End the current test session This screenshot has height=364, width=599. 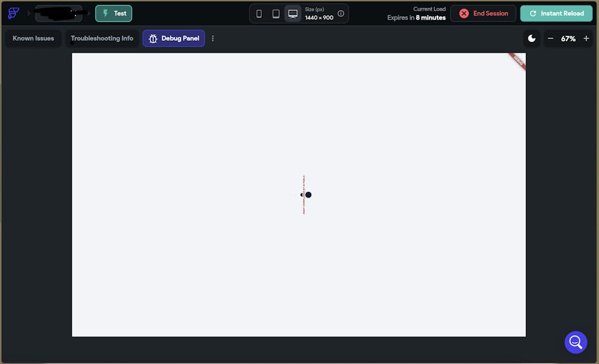pos(483,13)
